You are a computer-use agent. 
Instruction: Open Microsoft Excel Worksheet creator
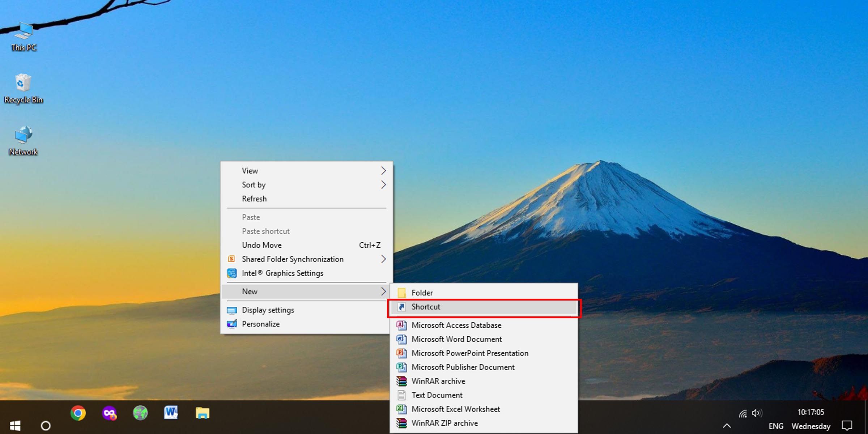[455, 409]
